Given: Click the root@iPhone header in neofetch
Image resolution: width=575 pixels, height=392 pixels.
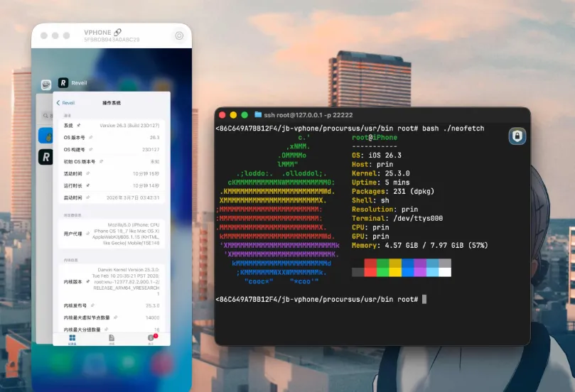Looking at the screenshot, I should tap(375, 137).
